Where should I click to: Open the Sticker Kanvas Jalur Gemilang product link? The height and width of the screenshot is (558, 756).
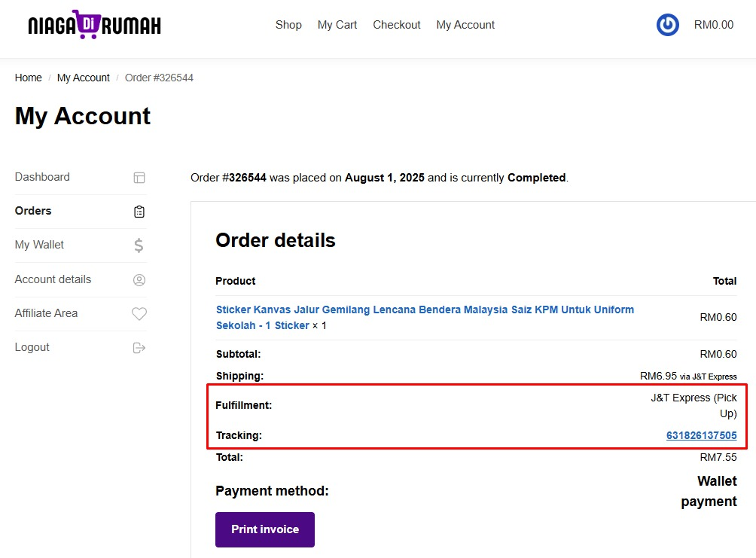[425, 317]
